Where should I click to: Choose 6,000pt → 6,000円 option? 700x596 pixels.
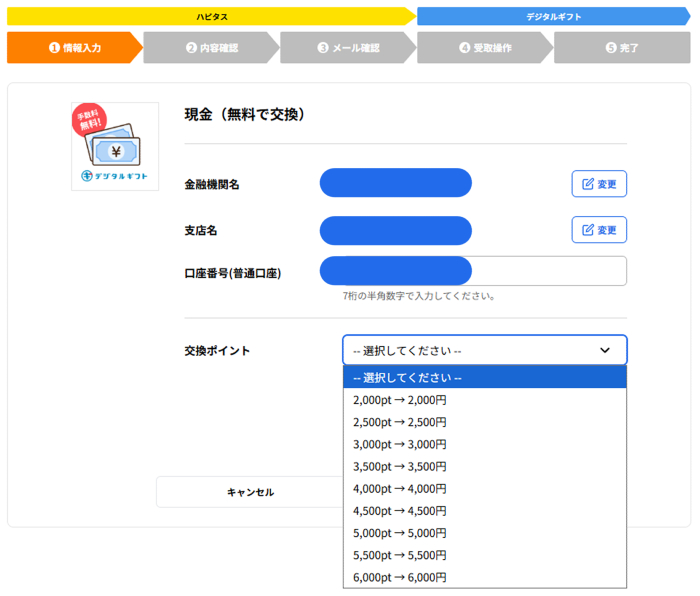pyautogui.click(x=484, y=577)
